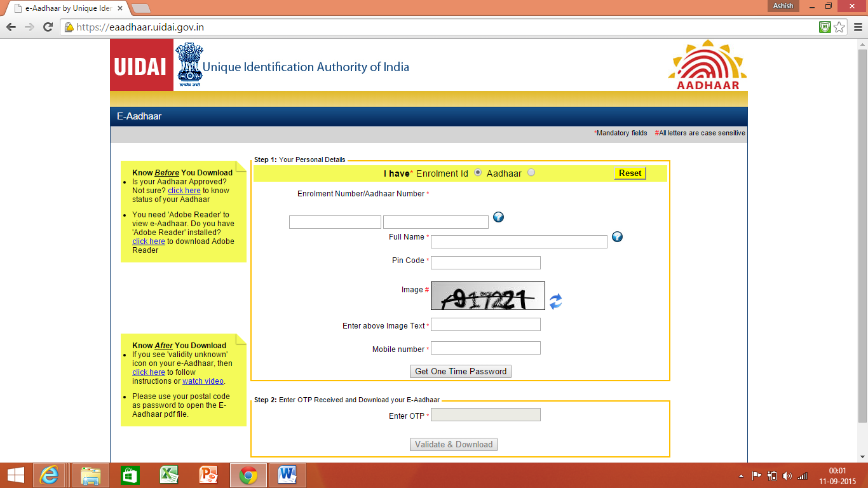
Task: Click the captcha image
Action: pos(488,295)
